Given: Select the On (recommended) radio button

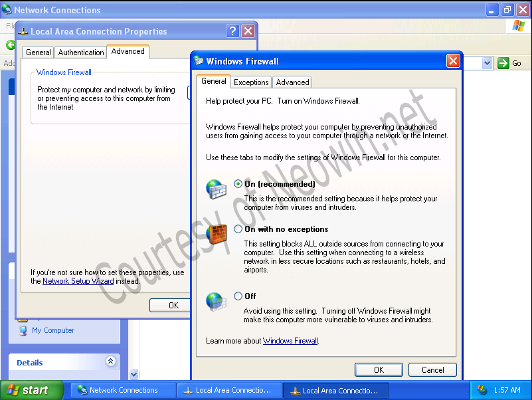Looking at the screenshot, I should [238, 183].
